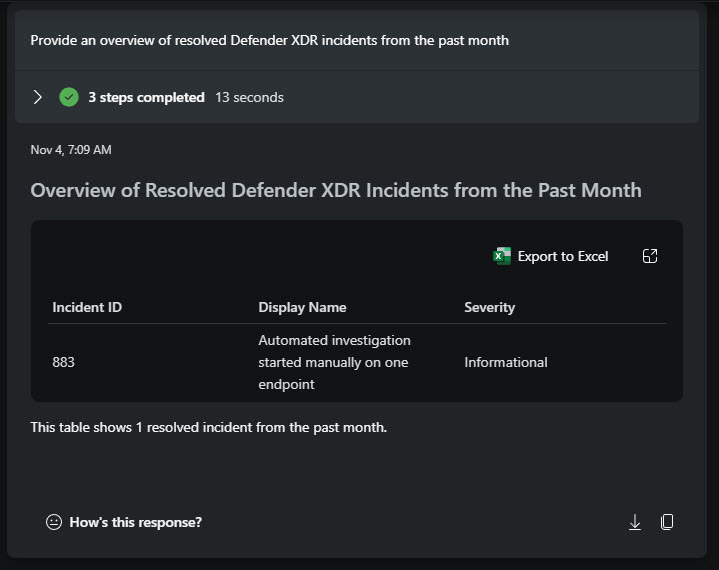Click the Severity column header

tap(489, 307)
